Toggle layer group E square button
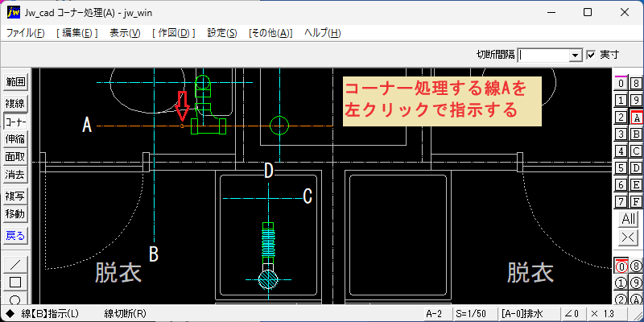644x322 pixels. coord(636,185)
